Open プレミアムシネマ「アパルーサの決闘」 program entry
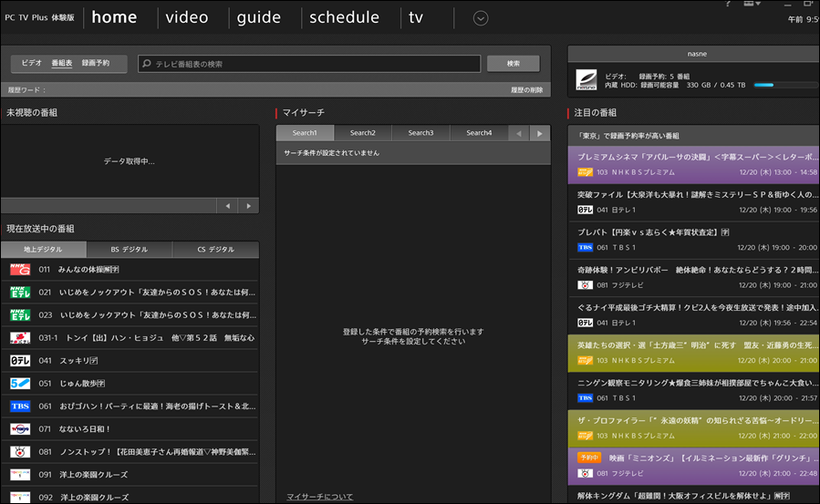 pos(694,165)
